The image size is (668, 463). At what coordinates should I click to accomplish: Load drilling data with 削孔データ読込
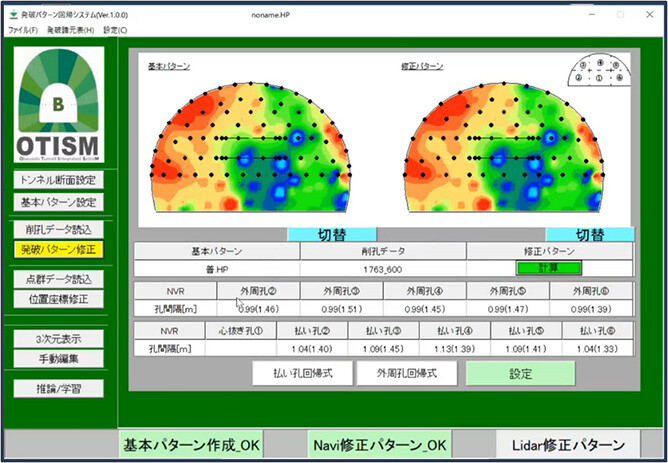[x=59, y=229]
